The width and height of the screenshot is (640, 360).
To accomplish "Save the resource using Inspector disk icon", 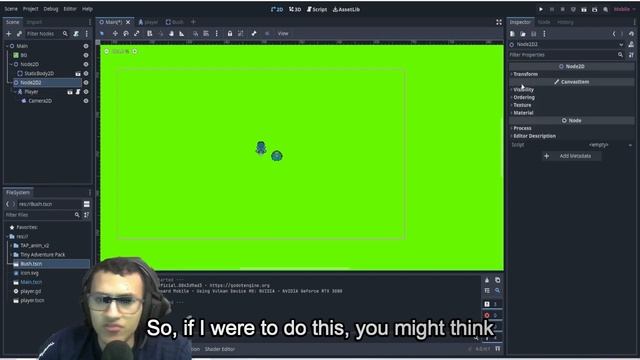I will coord(533,34).
